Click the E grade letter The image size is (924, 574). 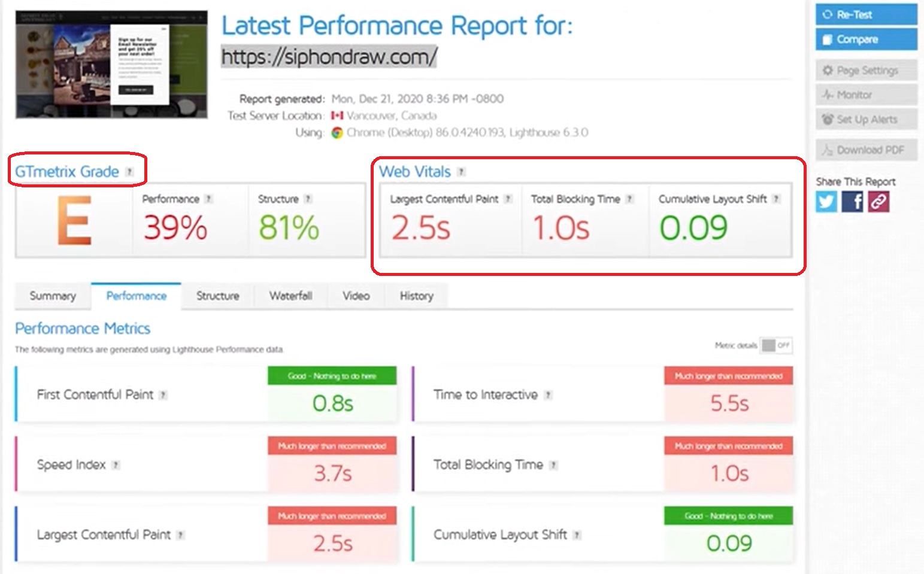74,221
